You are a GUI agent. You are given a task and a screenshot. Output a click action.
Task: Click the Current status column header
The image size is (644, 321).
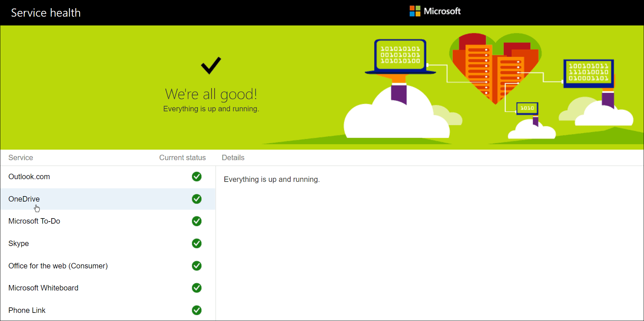pos(183,157)
